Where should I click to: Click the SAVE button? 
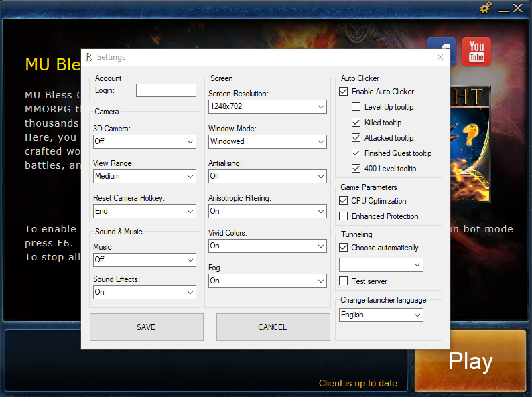147,327
